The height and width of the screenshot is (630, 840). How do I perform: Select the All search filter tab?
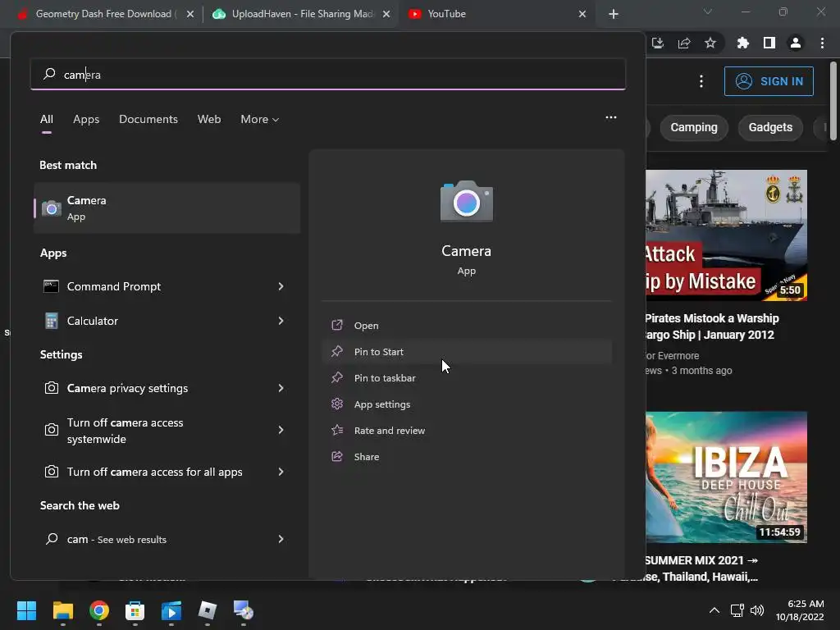(47, 119)
